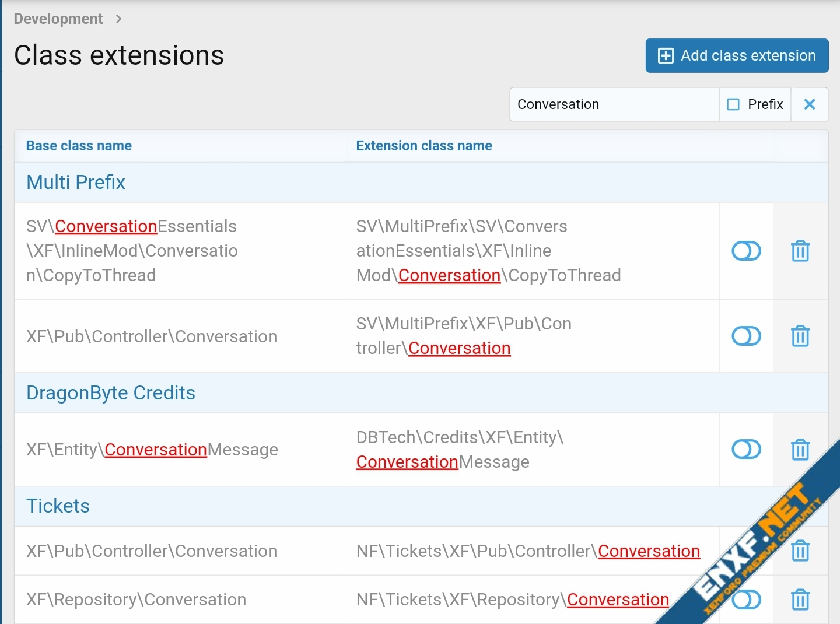Delete the DBTech Credits ConversationMessage extension

click(800, 450)
